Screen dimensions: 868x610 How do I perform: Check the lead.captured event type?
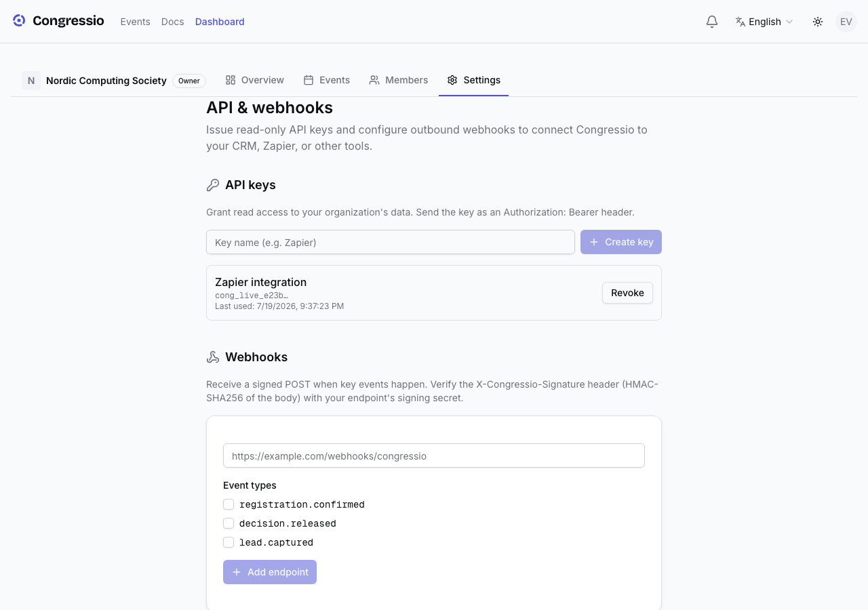(229, 542)
